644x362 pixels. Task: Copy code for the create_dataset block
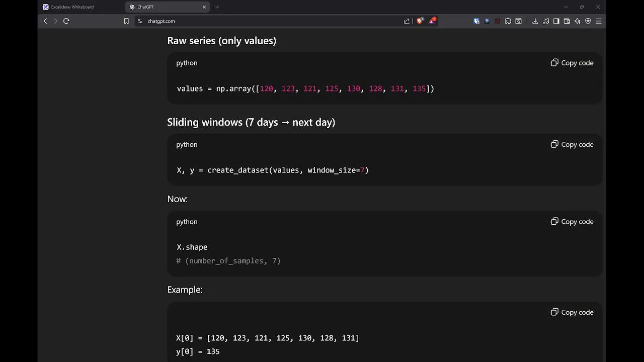[x=572, y=144]
